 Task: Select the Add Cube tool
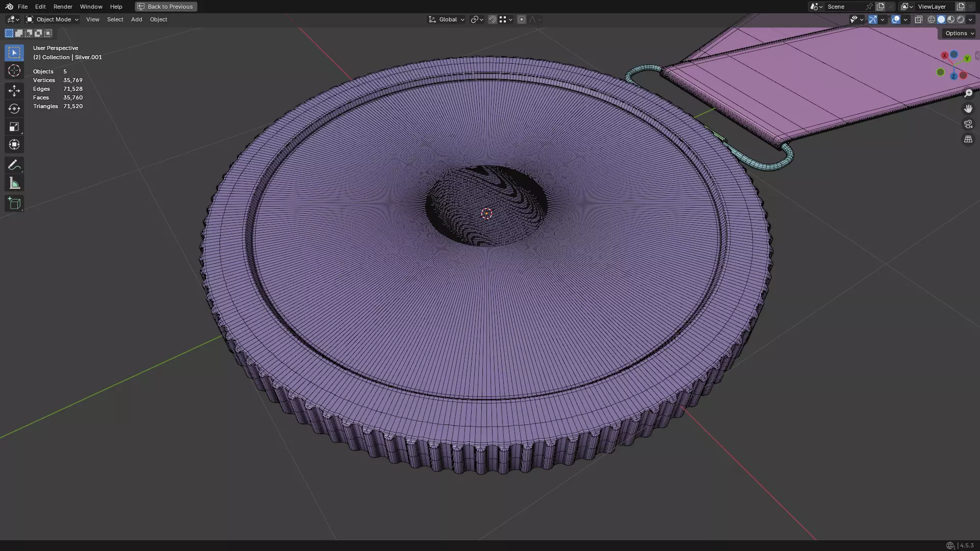(x=14, y=204)
